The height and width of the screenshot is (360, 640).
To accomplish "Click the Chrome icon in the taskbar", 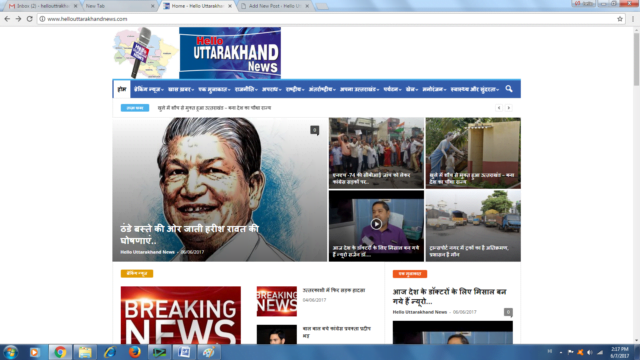I will pos(60,352).
